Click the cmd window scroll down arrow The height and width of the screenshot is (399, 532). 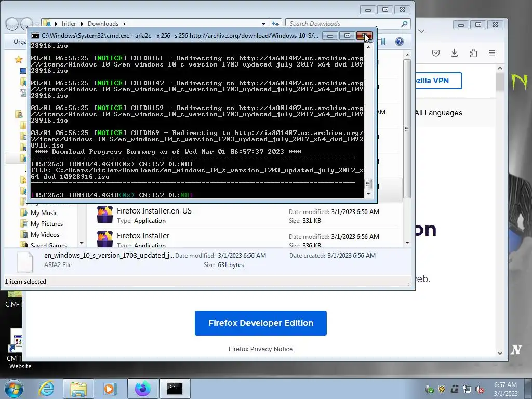368,195
